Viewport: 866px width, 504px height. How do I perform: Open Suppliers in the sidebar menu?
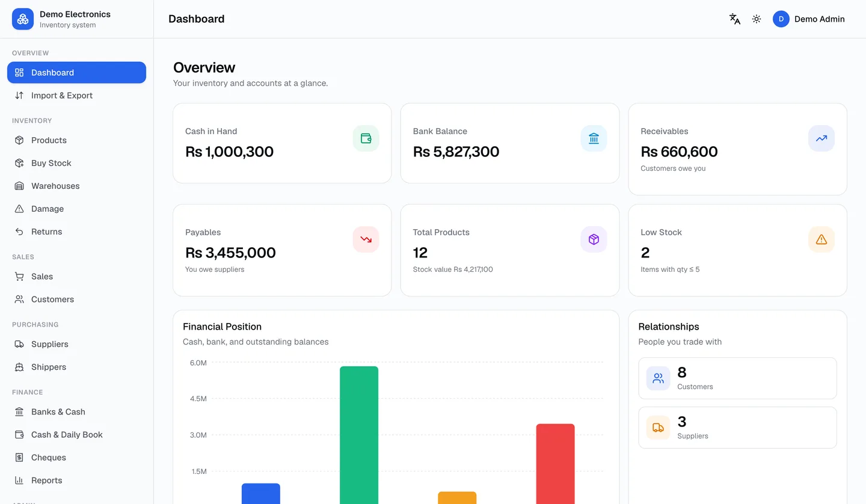(76, 344)
